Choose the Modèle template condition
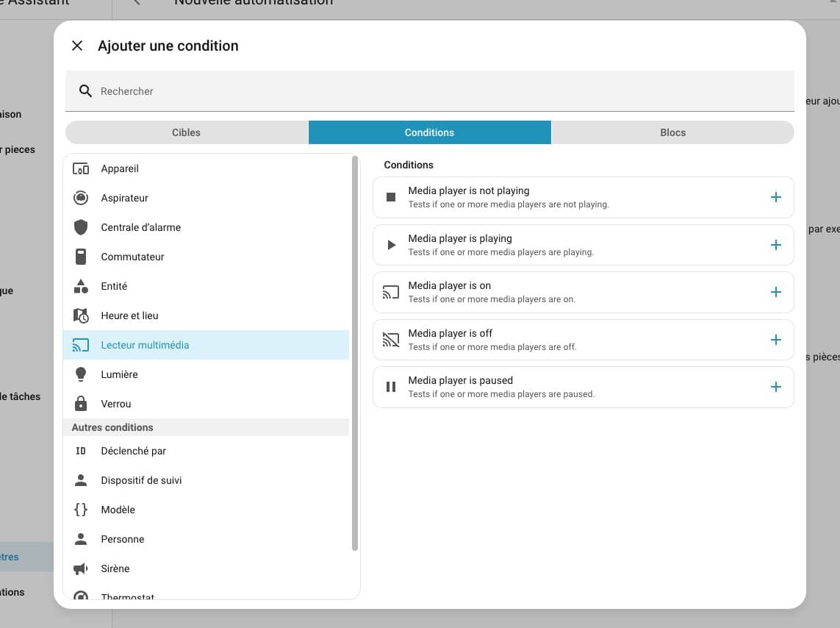Screen dimensions: 840x628 (118, 510)
